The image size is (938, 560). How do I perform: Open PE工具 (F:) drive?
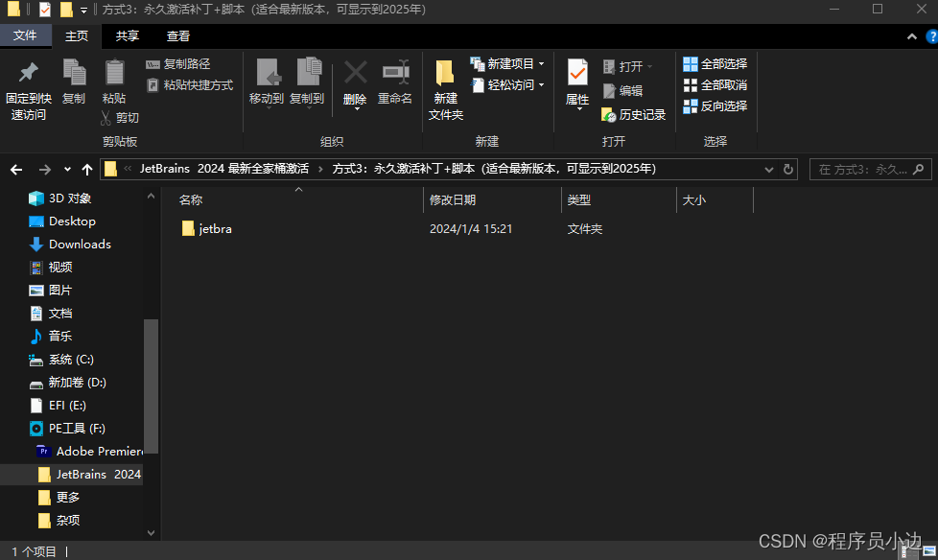pyautogui.click(x=67, y=429)
